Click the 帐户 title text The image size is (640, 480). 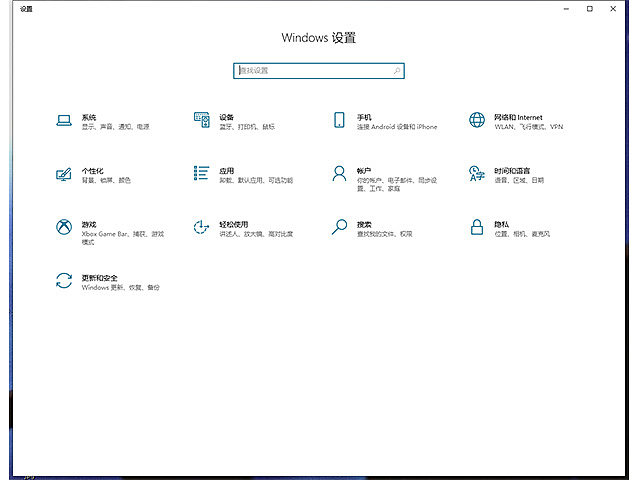point(364,171)
